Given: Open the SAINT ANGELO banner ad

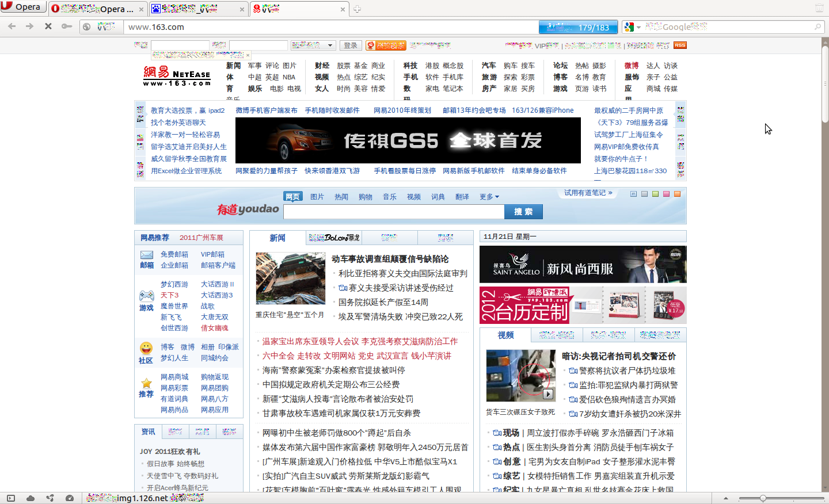Looking at the screenshot, I should (x=583, y=265).
